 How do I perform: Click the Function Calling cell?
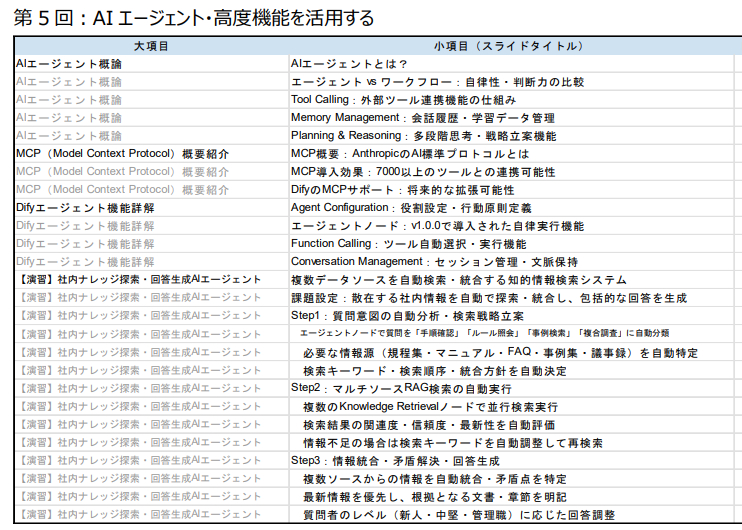coord(408,244)
